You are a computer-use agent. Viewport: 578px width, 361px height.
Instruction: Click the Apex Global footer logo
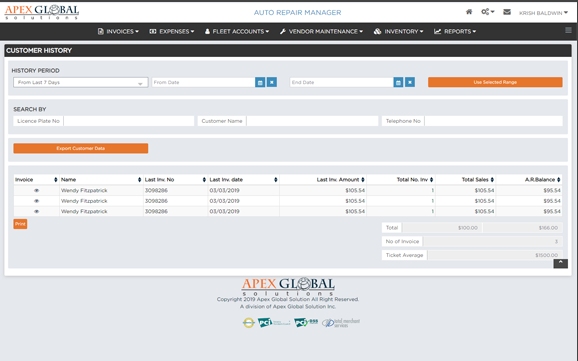tap(288, 287)
